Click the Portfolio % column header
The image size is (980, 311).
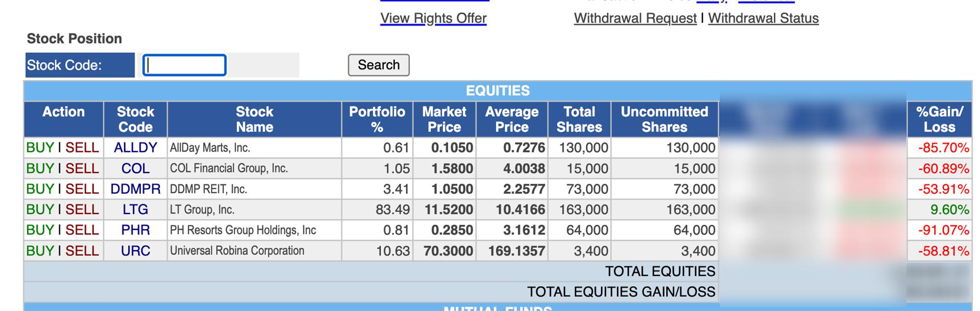pyautogui.click(x=377, y=119)
